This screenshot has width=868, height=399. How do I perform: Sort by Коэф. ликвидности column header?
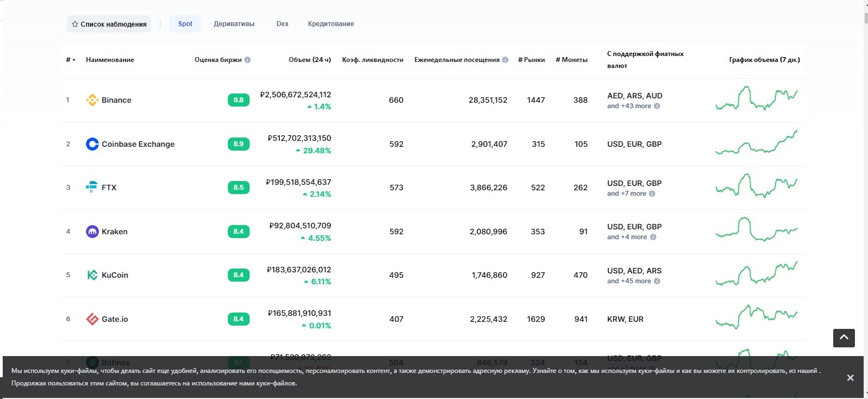pyautogui.click(x=373, y=60)
